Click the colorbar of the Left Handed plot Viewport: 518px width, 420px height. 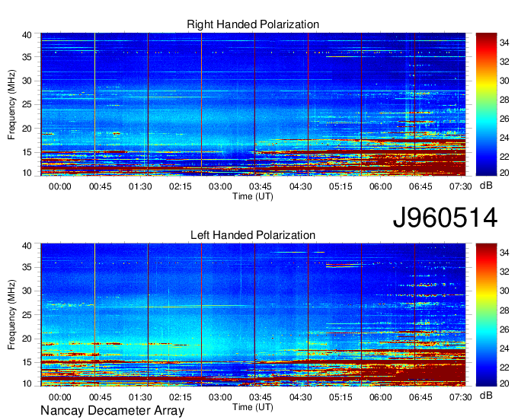click(486, 315)
